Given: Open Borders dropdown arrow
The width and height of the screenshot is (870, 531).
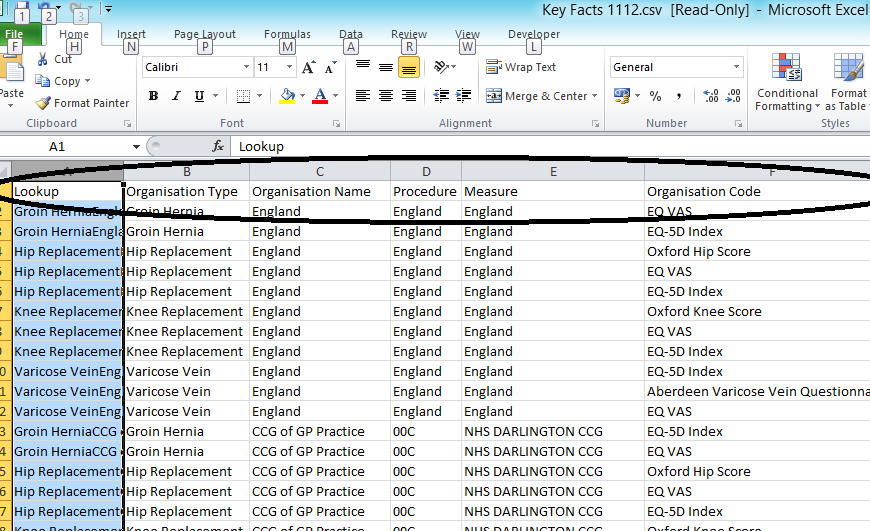Looking at the screenshot, I should coord(259,96).
